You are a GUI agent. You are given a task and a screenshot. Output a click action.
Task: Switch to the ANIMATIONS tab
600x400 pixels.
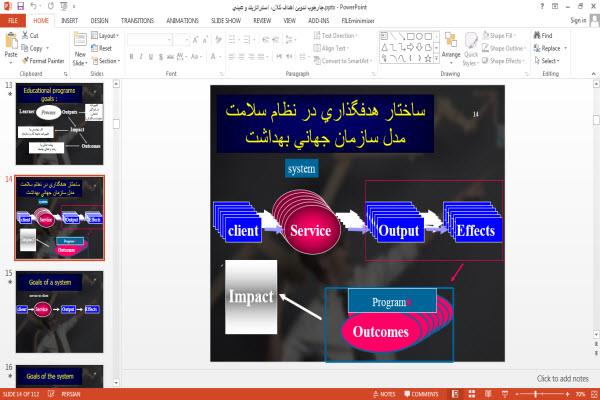[183, 21]
